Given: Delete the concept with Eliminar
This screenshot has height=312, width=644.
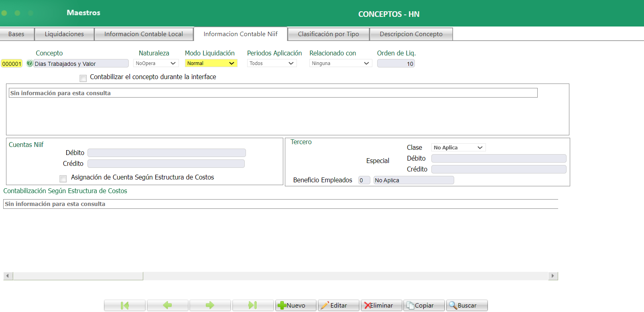Looking at the screenshot, I should [381, 306].
